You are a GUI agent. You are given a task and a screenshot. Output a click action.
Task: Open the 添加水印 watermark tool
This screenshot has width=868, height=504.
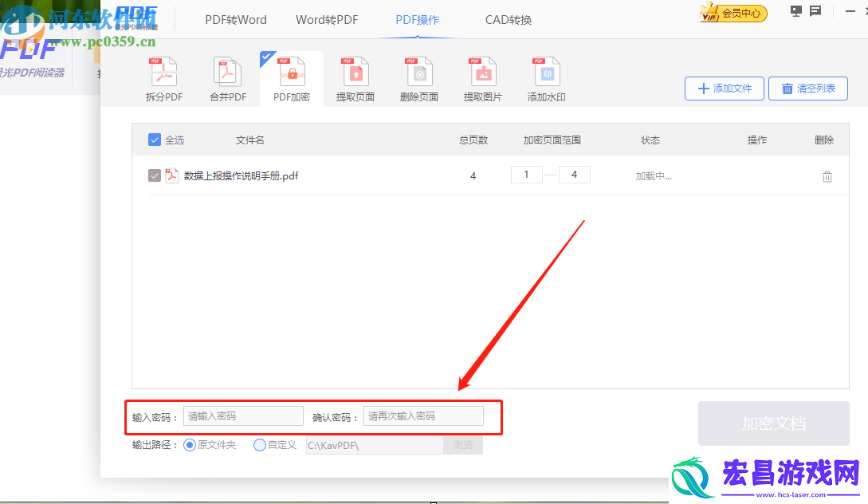pyautogui.click(x=546, y=80)
